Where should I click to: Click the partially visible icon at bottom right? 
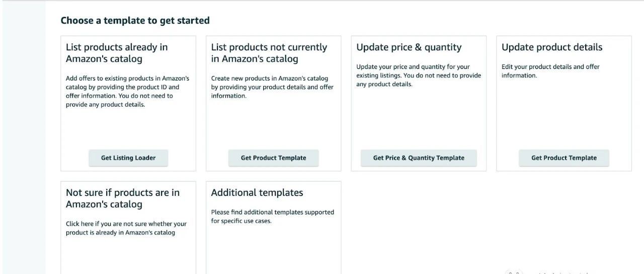(x=513, y=272)
